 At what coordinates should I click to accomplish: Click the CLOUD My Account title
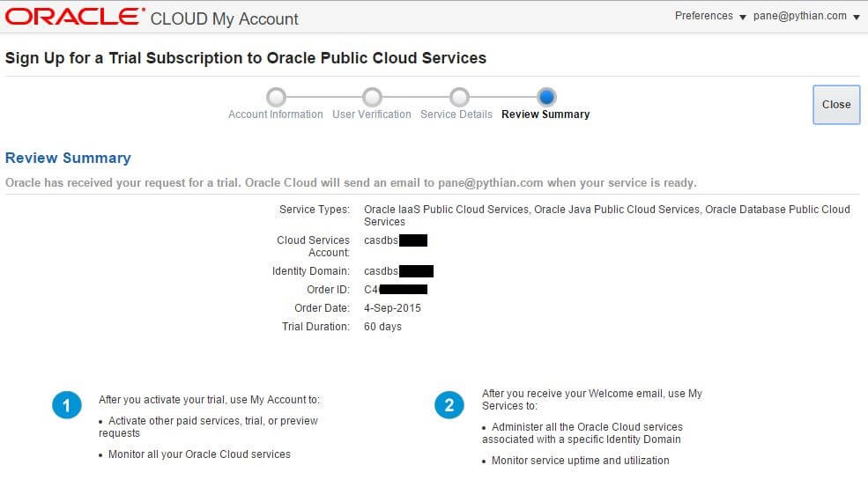(225, 18)
